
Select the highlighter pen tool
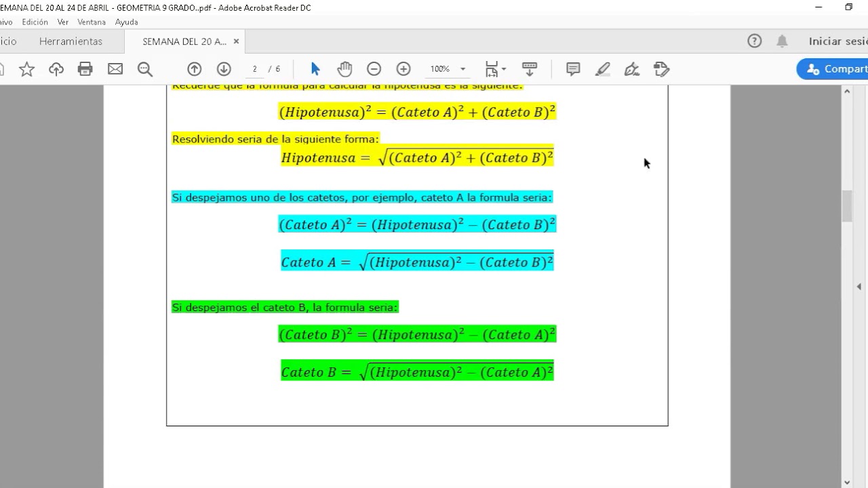602,69
